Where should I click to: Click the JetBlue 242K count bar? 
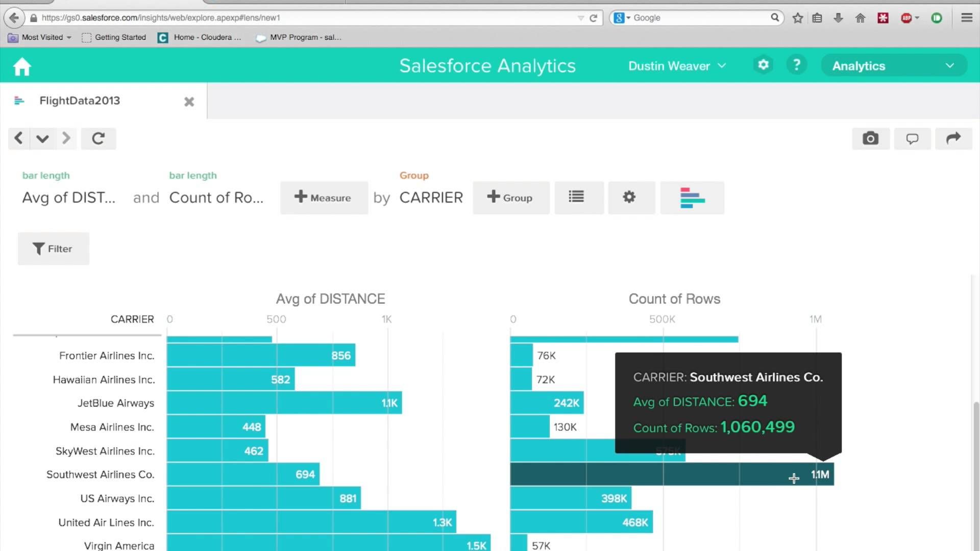click(x=547, y=403)
